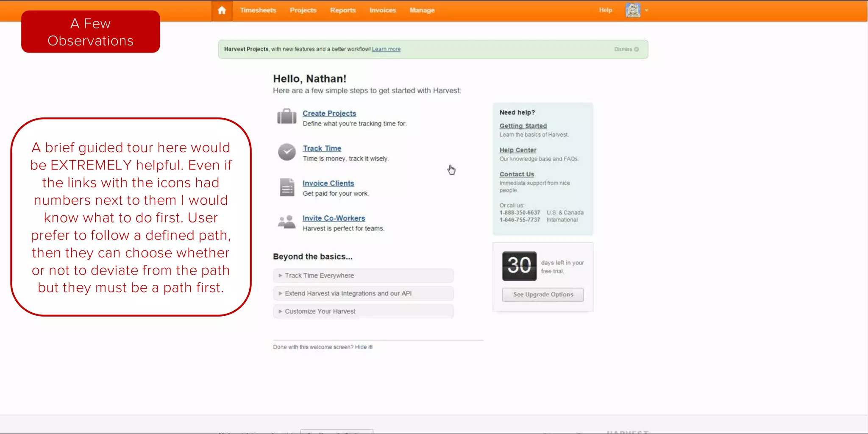Viewport: 868px width, 434px height.
Task: Click the people icon beside Invite Co-Workers
Action: [x=287, y=222]
